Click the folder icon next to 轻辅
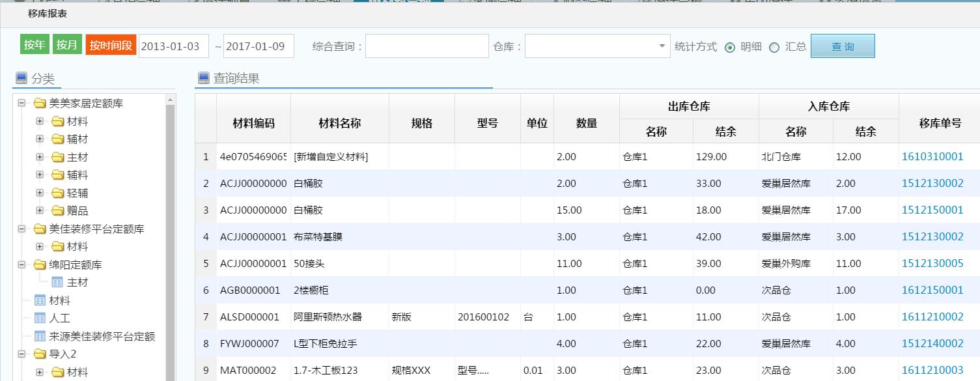 [57, 193]
